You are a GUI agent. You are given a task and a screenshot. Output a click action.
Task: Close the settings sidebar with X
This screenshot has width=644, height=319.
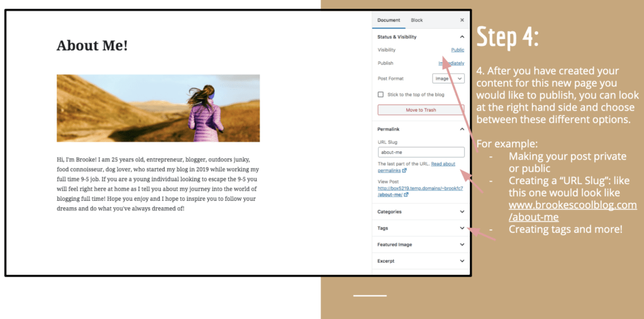[x=462, y=20]
